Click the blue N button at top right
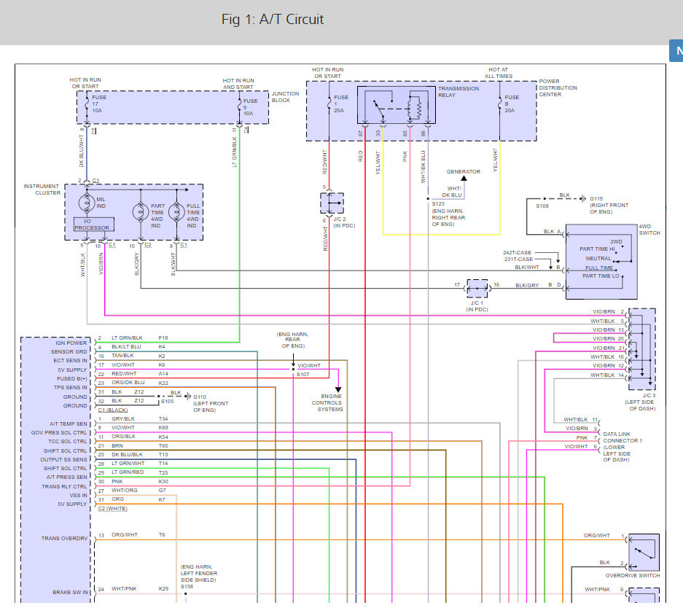This screenshot has height=616, width=683. tap(676, 52)
